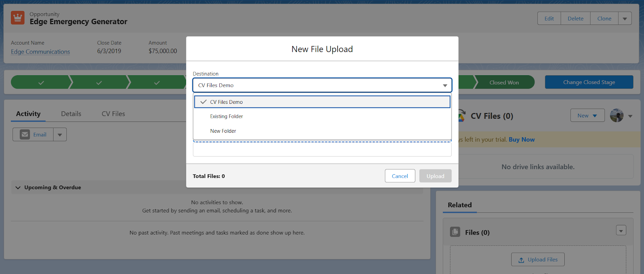Click the file drop field in the dialog
This screenshot has width=644, height=274.
click(x=322, y=149)
